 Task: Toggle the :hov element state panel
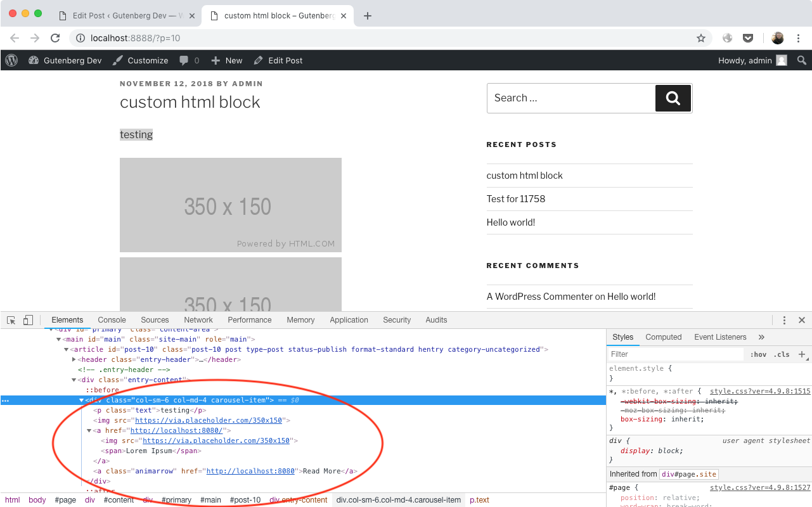click(x=758, y=354)
